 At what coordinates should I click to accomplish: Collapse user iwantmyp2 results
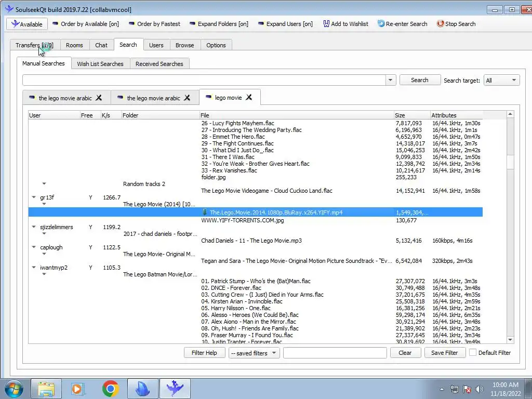[x=34, y=268]
